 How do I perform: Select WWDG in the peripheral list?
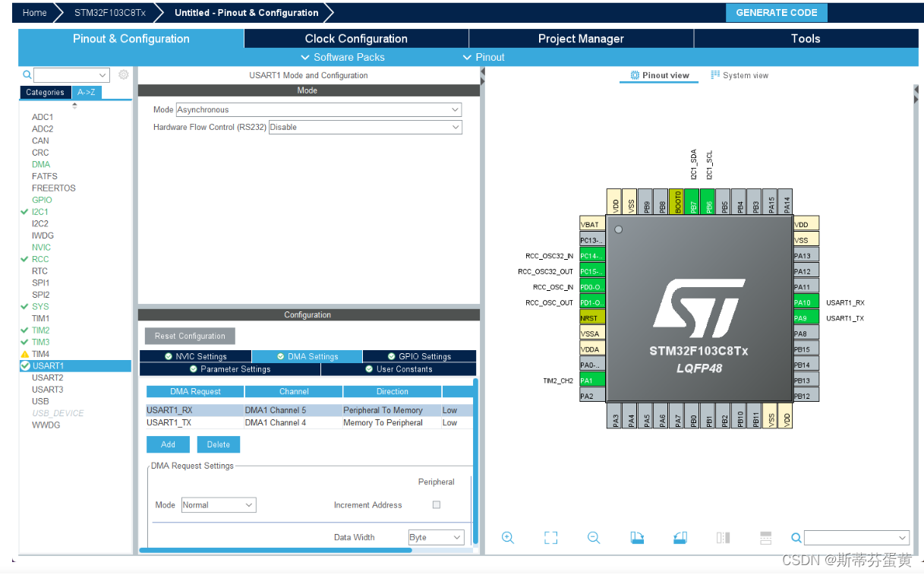point(46,425)
